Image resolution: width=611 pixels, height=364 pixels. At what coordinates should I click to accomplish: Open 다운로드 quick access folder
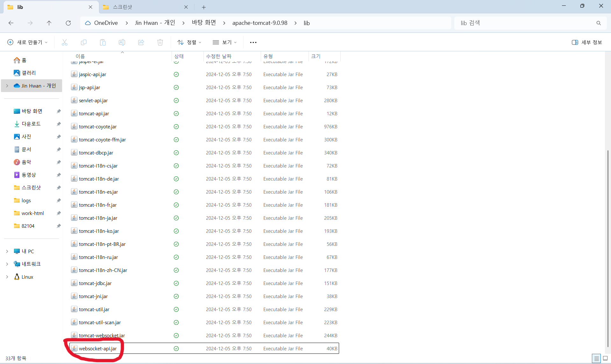[27, 124]
